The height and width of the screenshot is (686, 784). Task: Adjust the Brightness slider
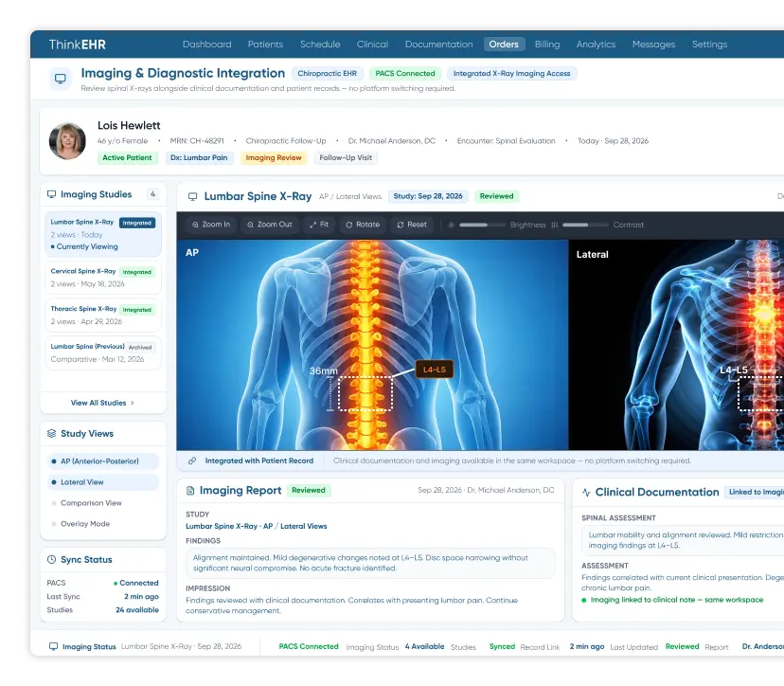coord(483,225)
